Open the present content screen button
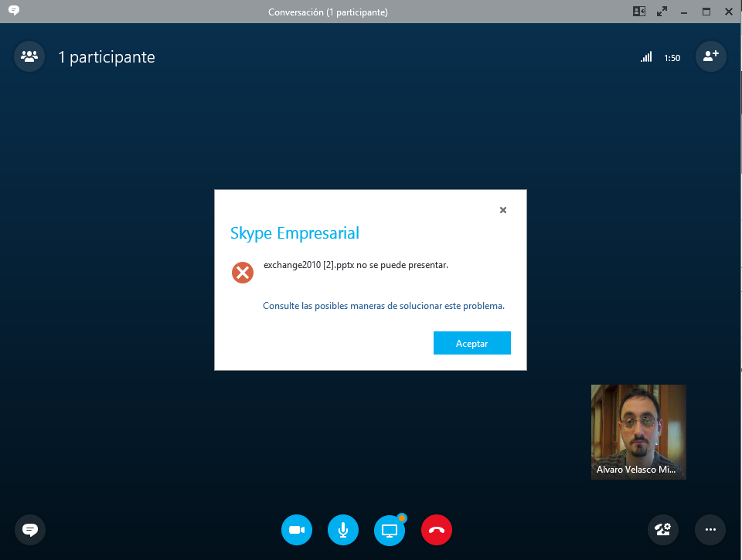Image resolution: width=742 pixels, height=560 pixels. tap(390, 530)
